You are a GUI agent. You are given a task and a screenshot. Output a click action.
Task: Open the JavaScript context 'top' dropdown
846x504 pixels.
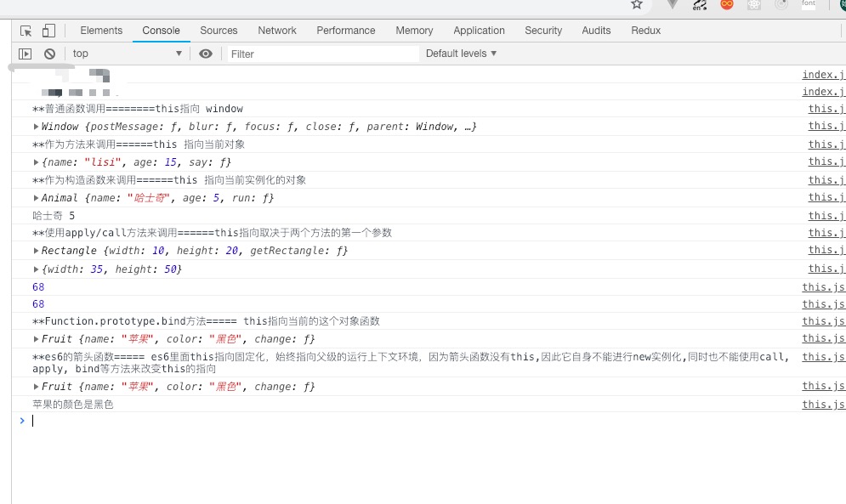[128, 54]
